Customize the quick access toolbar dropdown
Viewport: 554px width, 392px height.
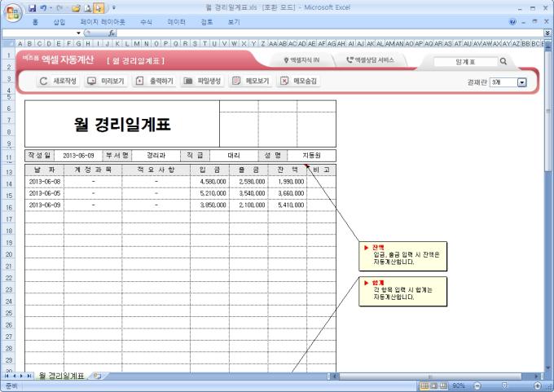(114, 7)
